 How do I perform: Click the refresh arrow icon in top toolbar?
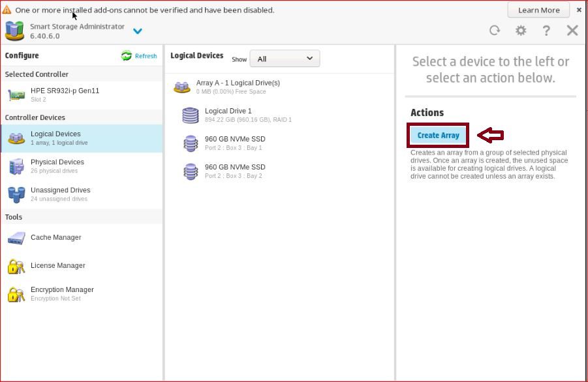[495, 30]
